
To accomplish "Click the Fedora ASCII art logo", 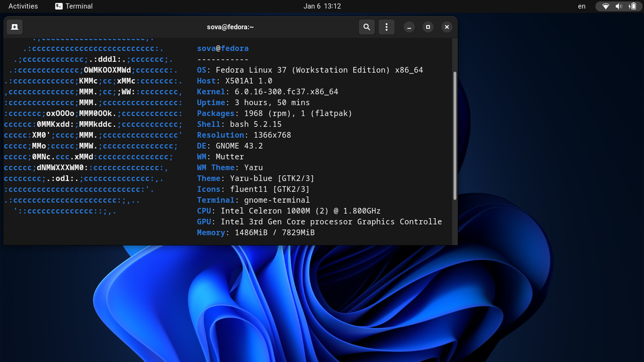I will 94,126.
